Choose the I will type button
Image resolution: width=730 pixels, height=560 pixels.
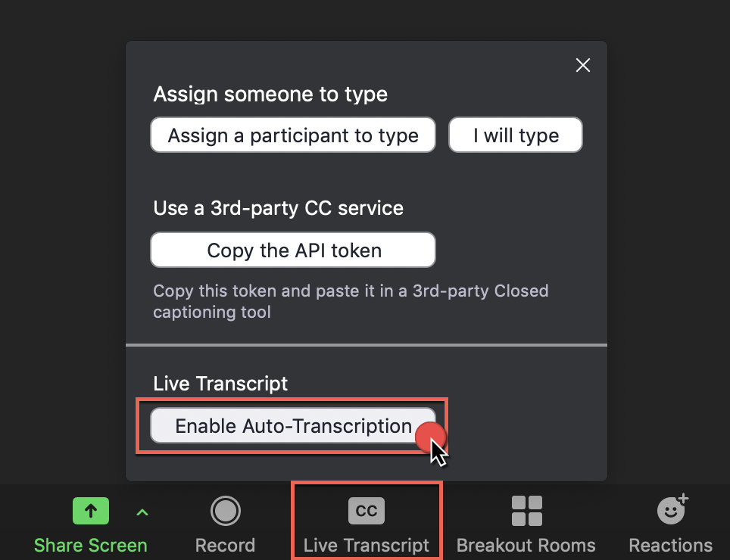click(x=516, y=136)
